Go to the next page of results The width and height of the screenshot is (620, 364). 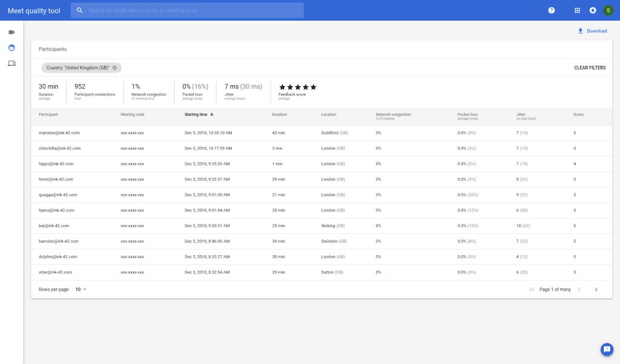[596, 290]
